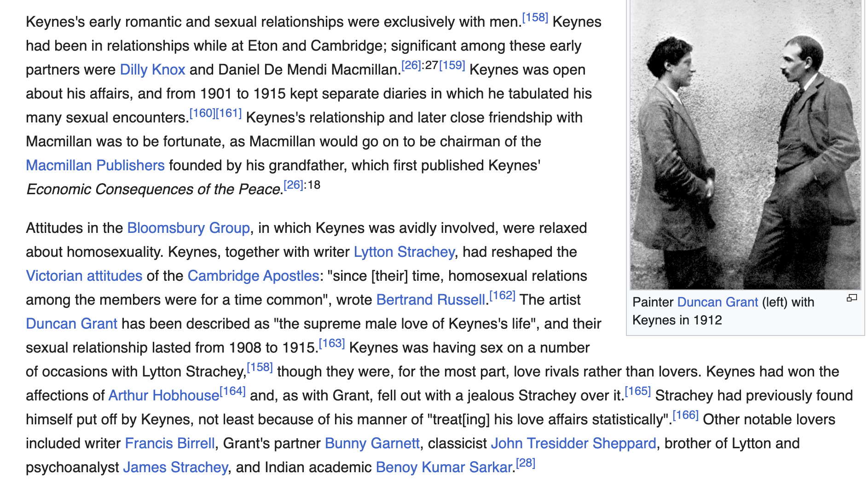Click citation [158] after "exclusively with men"
Screen dimensions: 868x486
(535, 18)
